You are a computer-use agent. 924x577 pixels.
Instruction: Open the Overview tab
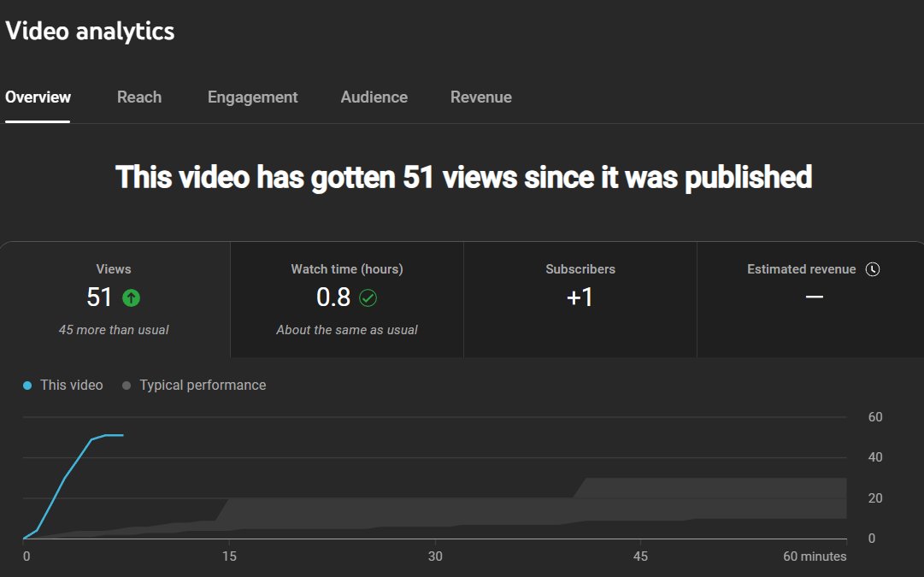pos(38,97)
